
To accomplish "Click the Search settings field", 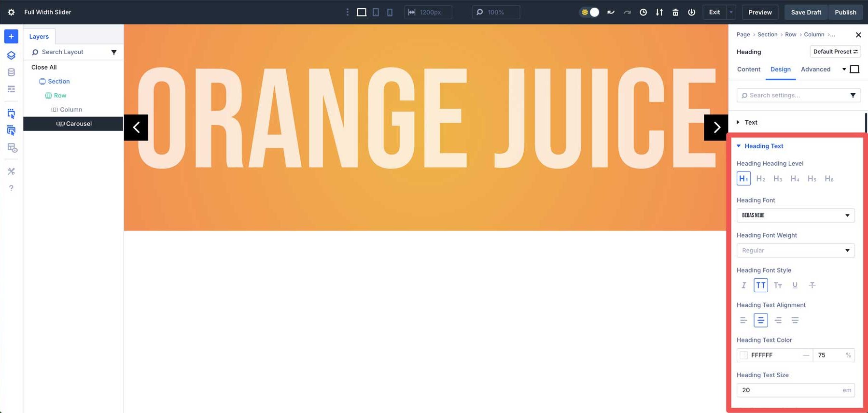I will (x=799, y=95).
